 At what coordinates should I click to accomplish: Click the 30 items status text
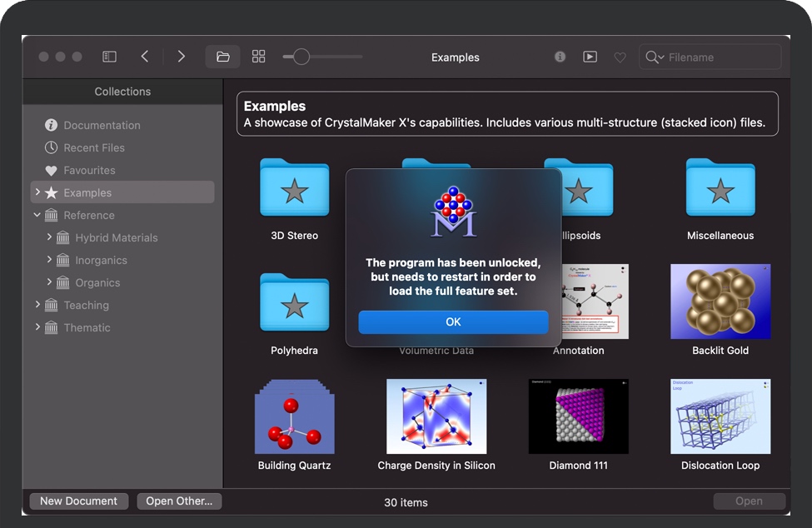coord(406,502)
